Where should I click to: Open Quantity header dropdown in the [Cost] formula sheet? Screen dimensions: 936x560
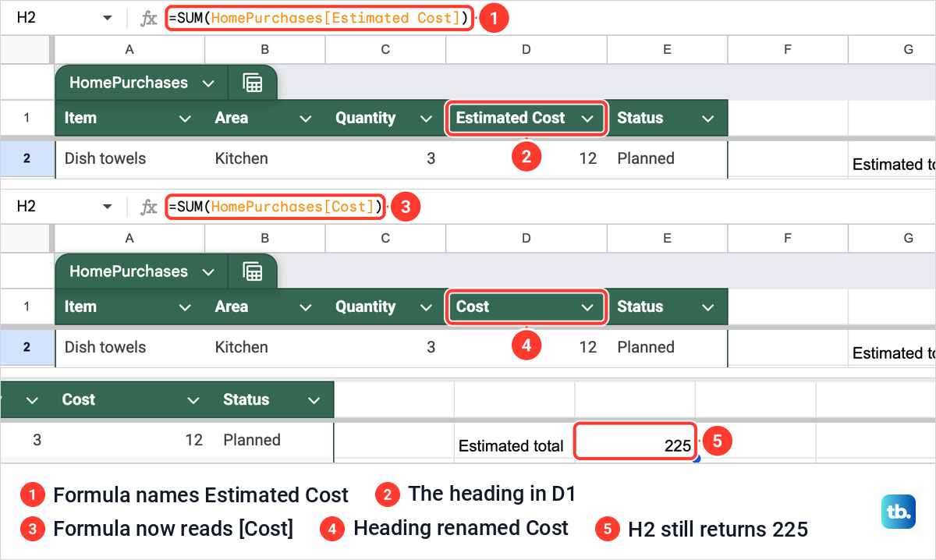(x=426, y=307)
